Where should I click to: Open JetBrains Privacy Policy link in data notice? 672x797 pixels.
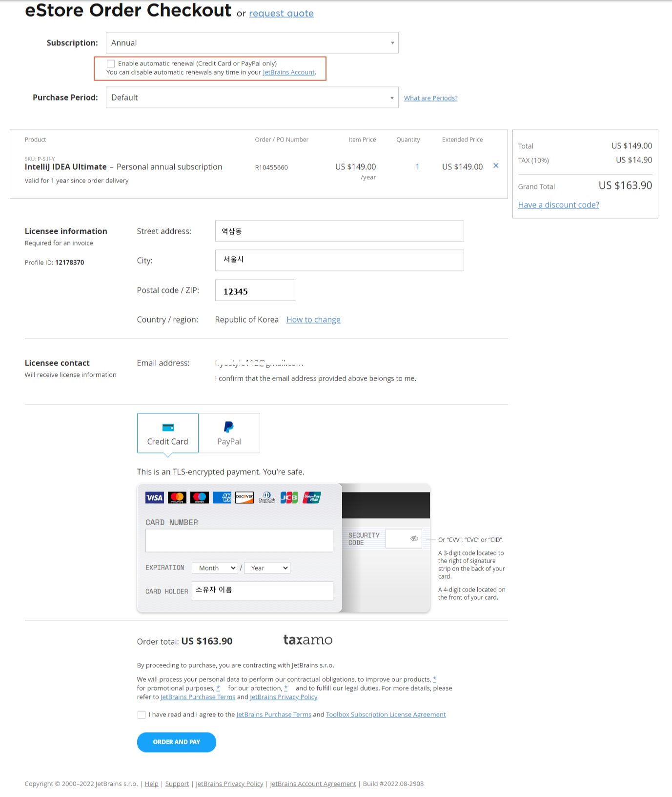point(284,697)
